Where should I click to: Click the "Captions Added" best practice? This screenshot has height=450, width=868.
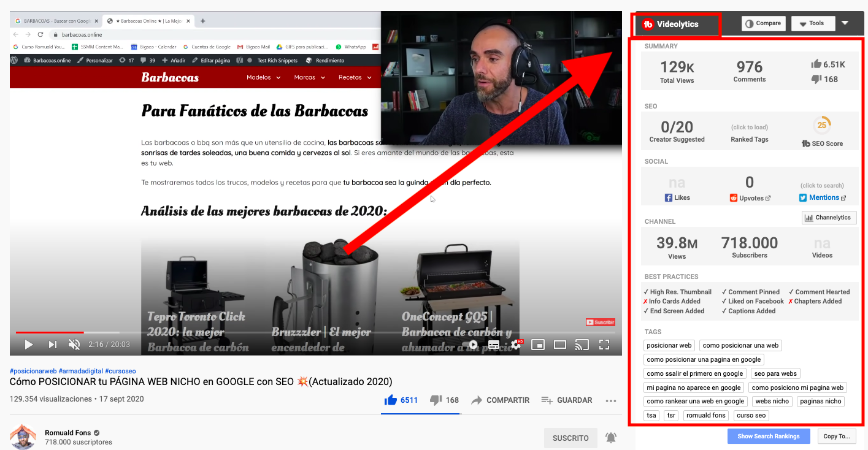pos(748,311)
